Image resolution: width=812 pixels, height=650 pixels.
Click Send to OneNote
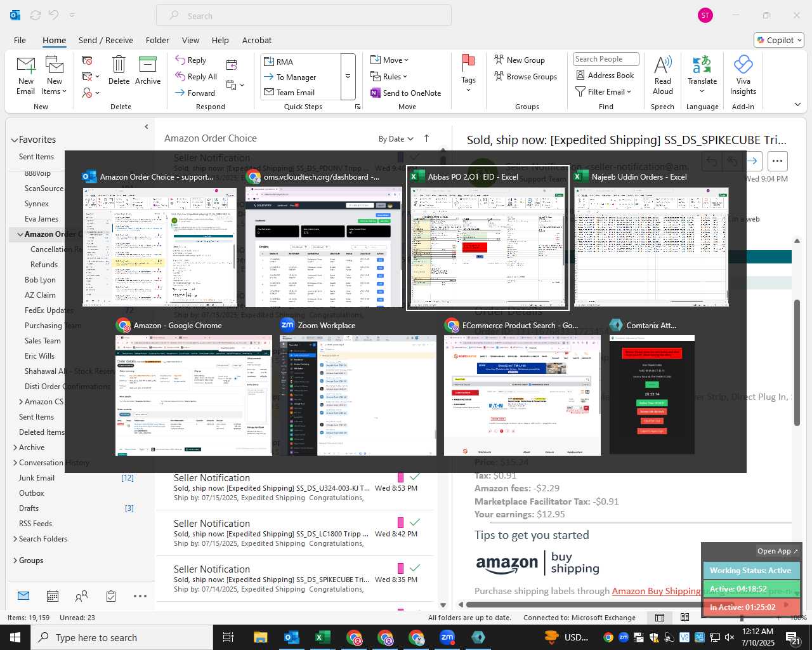[x=406, y=93]
